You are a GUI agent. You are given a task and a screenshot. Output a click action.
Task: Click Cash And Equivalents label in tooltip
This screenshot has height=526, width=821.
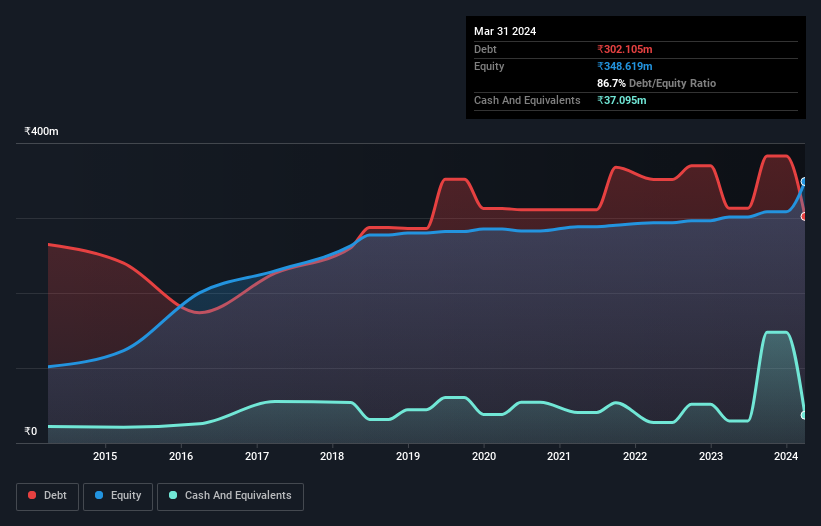527,100
